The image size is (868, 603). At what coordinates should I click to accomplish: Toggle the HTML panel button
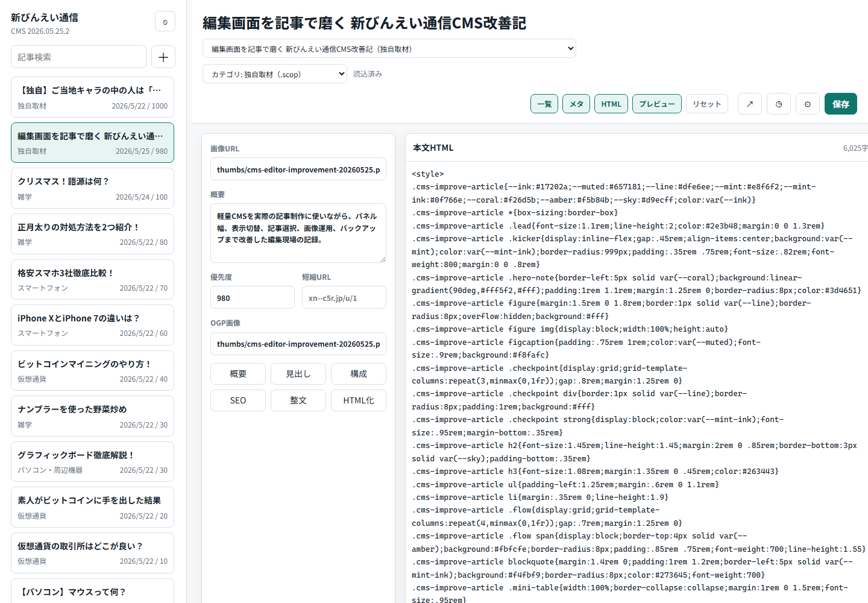611,104
